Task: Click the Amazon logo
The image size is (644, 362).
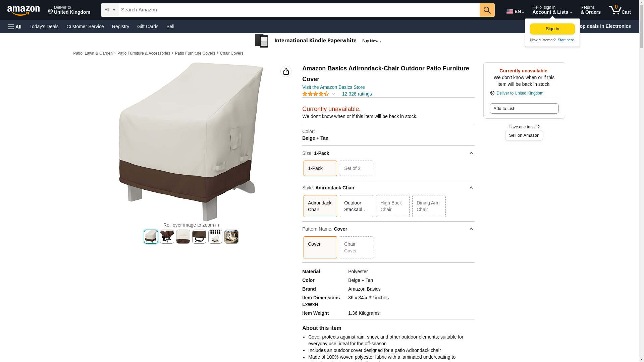Action: [23, 10]
